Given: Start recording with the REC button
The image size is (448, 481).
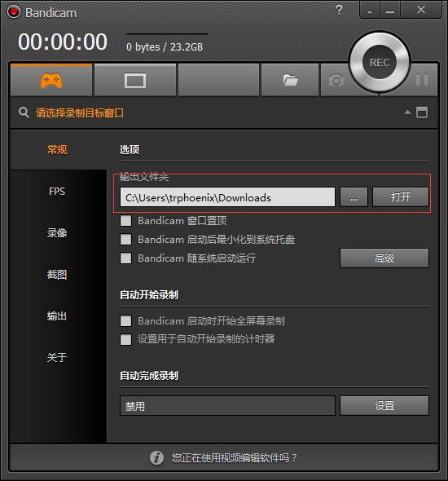Looking at the screenshot, I should (380, 62).
